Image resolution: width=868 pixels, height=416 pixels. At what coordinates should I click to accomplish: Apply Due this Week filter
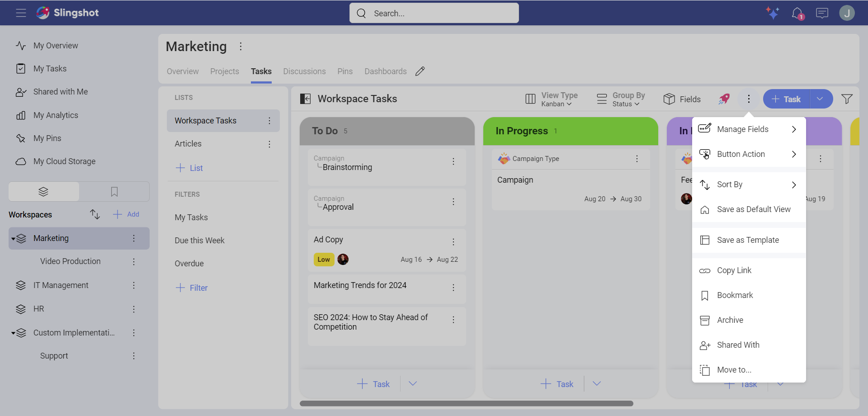coord(200,241)
